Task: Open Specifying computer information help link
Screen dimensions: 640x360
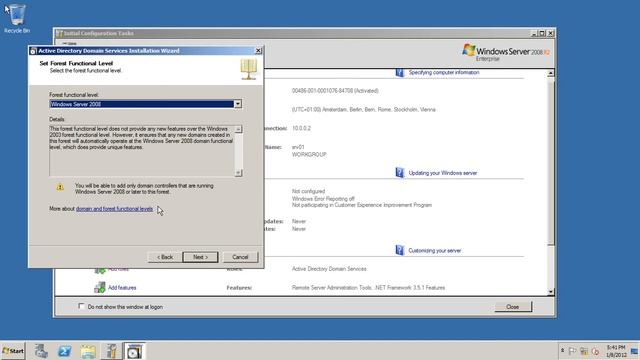Action: click(444, 72)
